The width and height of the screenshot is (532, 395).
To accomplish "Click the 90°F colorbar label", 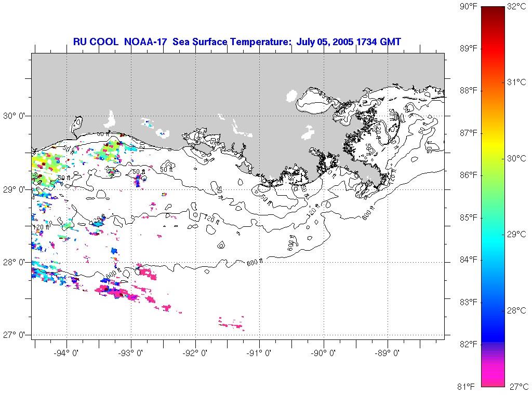I will tap(468, 6).
